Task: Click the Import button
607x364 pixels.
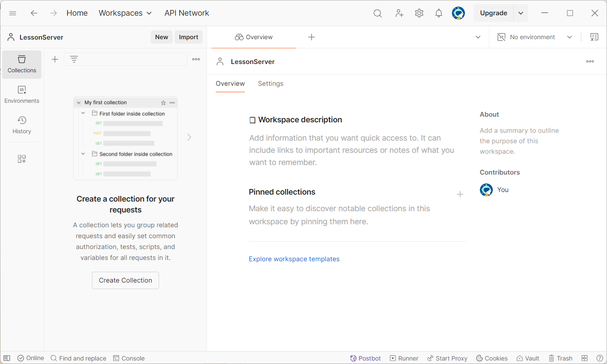Action: coord(189,37)
